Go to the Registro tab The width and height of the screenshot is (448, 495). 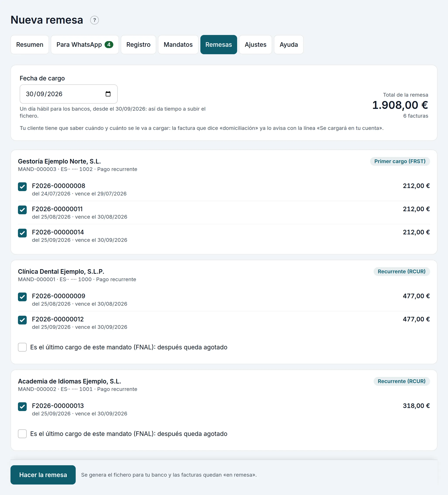click(138, 44)
